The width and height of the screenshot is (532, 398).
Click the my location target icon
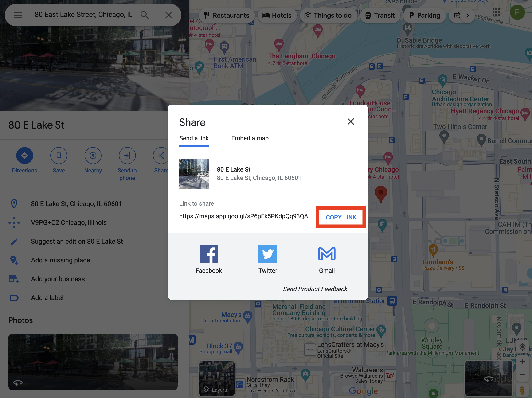[x=522, y=347]
